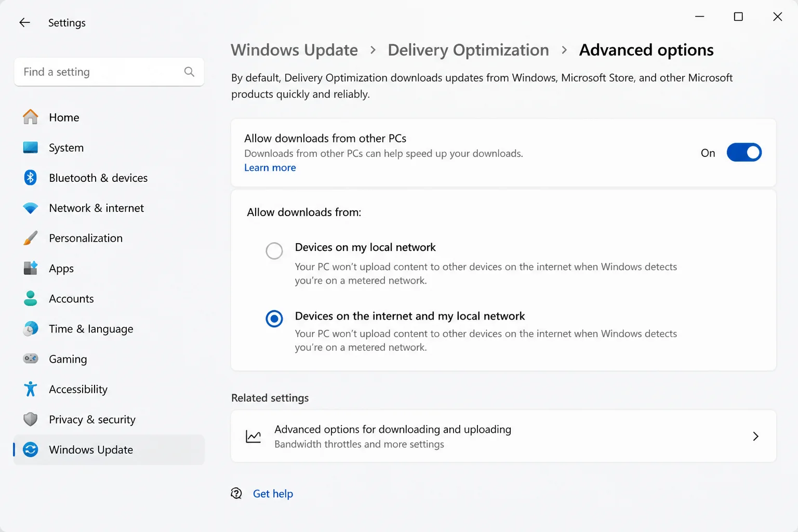Click the Home house icon
This screenshot has width=798, height=532.
(x=31, y=117)
